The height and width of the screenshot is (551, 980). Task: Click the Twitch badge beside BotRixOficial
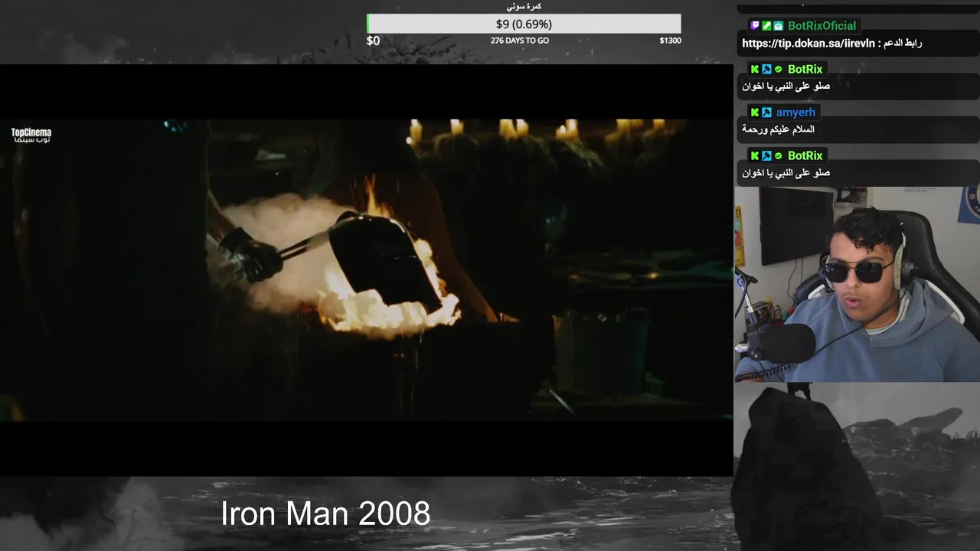coord(755,26)
